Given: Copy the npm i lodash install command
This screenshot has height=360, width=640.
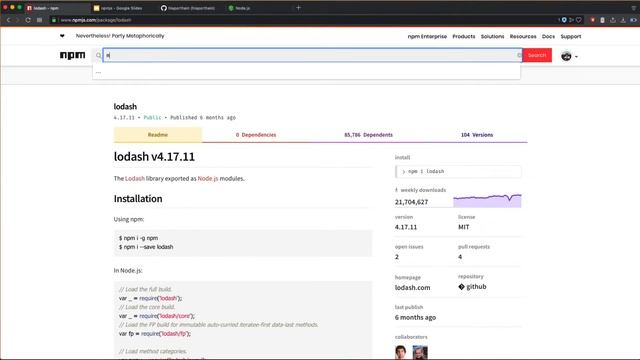Looking at the screenshot, I should pyautogui.click(x=458, y=171).
